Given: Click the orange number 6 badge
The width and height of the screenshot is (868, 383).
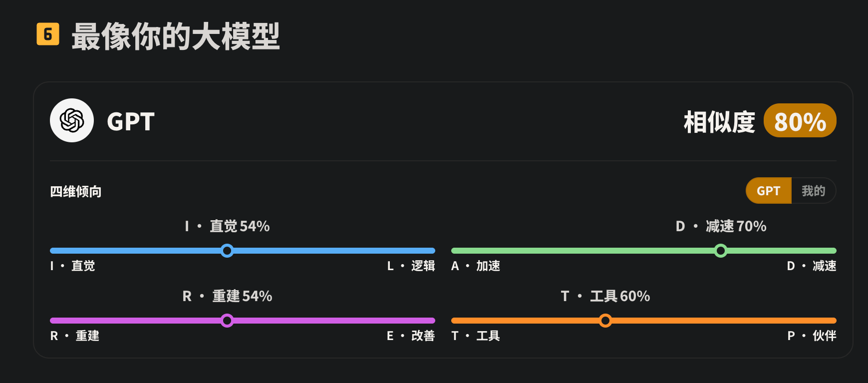Looking at the screenshot, I should tap(48, 34).
